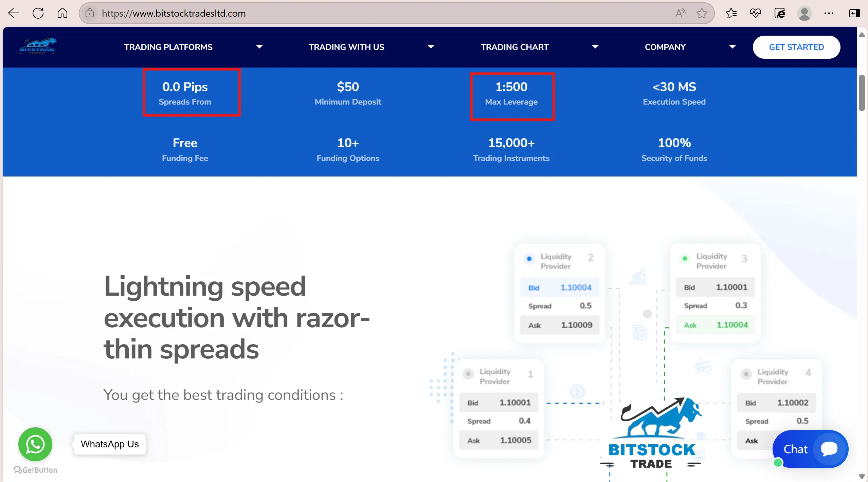
Task: Toggle browser sidebar icon
Action: (854, 13)
